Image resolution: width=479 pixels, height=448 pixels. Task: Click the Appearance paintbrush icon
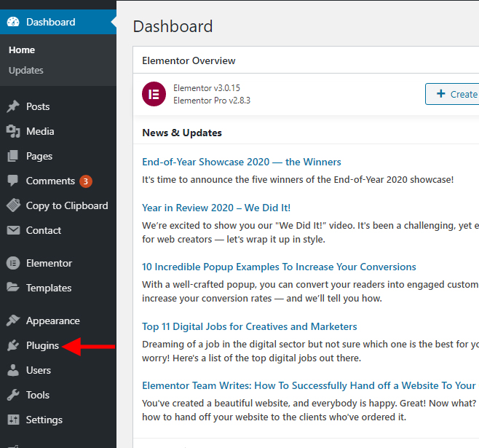[13, 321]
